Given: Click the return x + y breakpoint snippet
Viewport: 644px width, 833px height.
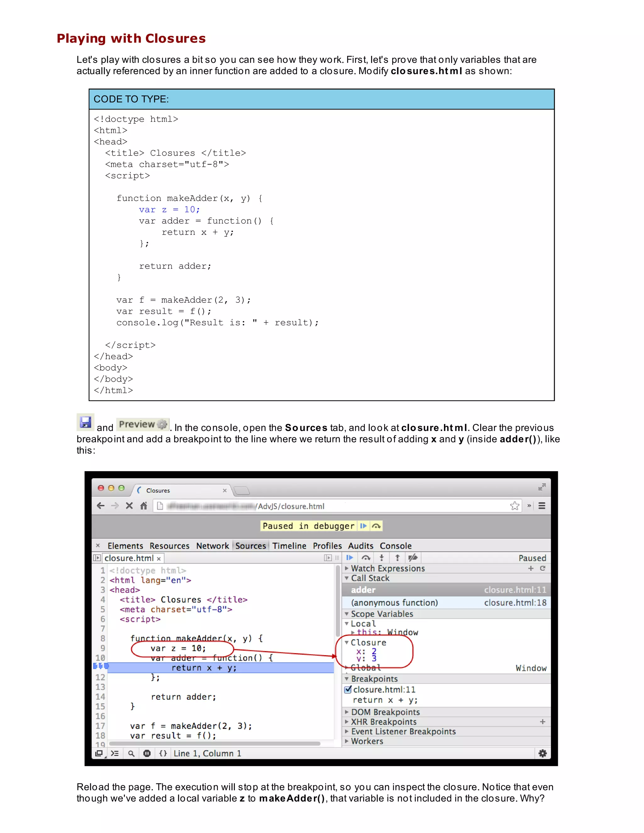Looking at the screenshot, I should [x=385, y=700].
